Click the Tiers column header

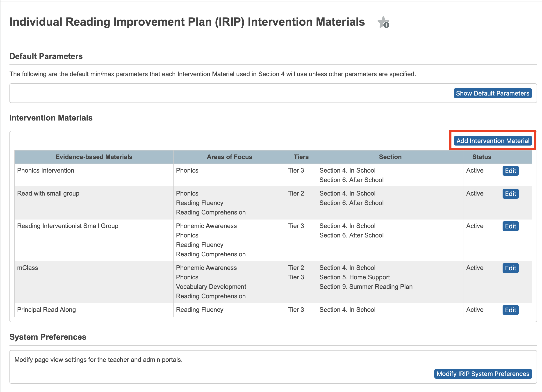pyautogui.click(x=301, y=157)
